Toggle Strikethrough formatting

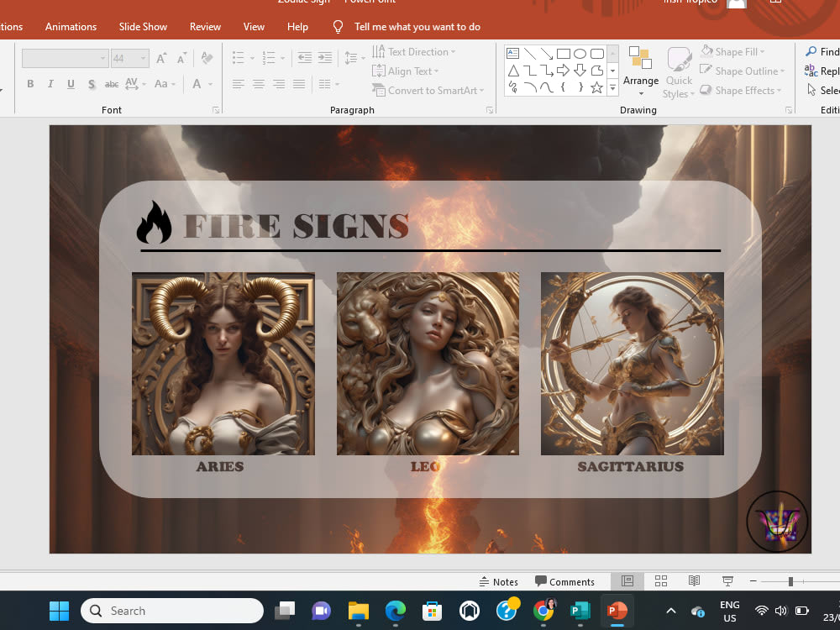[112, 84]
